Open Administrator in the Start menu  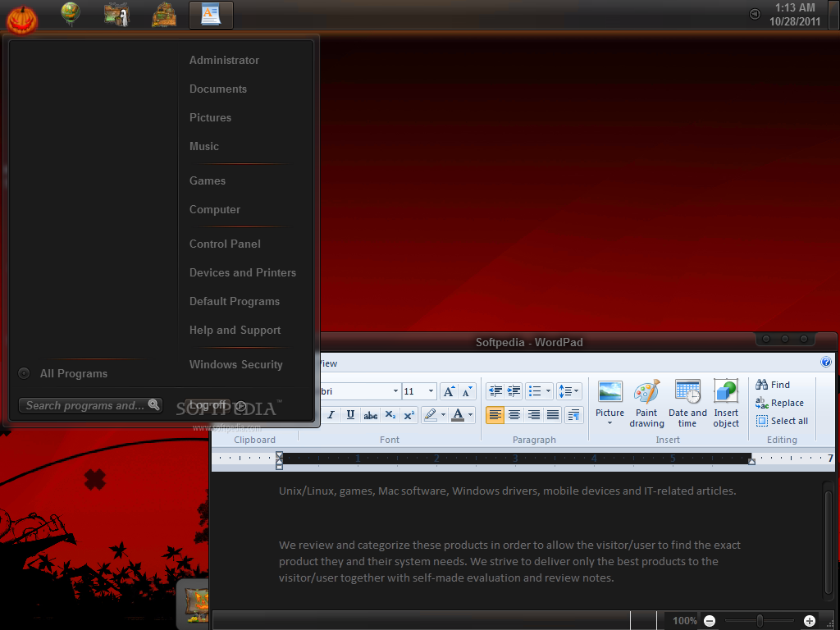[224, 61]
